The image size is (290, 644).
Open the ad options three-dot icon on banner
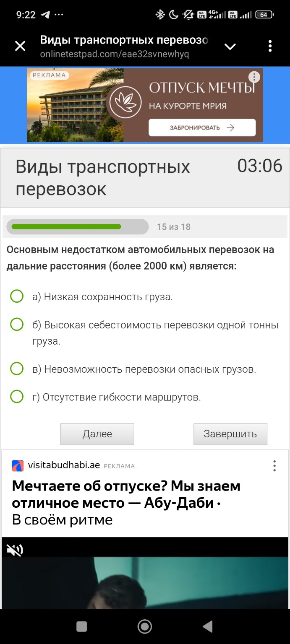254,77
